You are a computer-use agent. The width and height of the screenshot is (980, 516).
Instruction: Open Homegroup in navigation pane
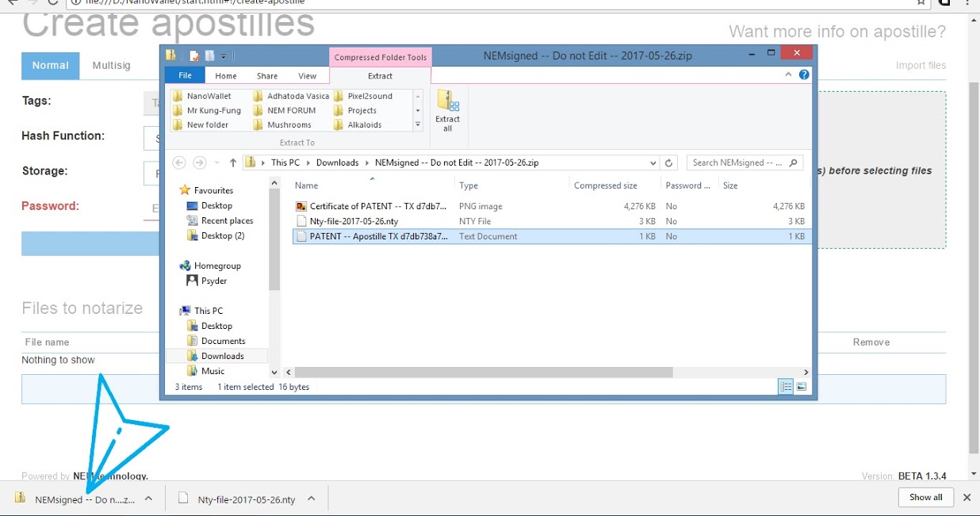[210, 266]
